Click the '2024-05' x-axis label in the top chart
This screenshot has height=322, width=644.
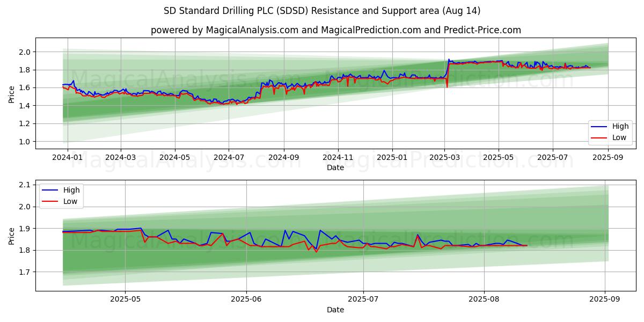(x=175, y=158)
